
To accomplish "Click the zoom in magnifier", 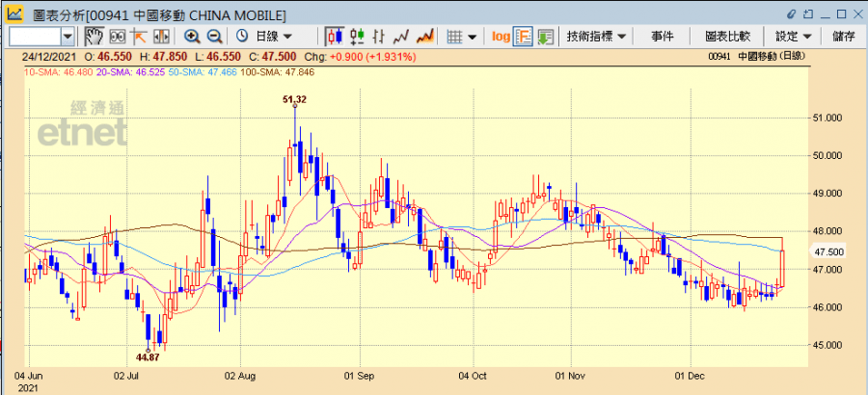I will [192, 37].
